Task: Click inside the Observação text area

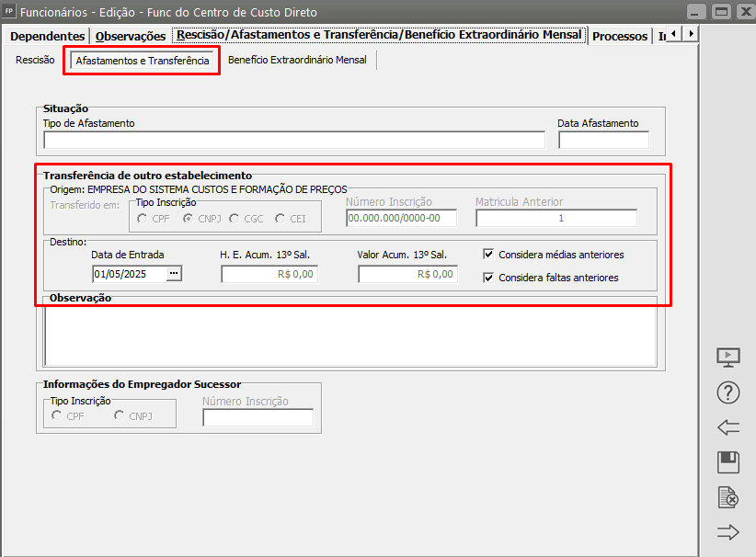Action: point(349,335)
